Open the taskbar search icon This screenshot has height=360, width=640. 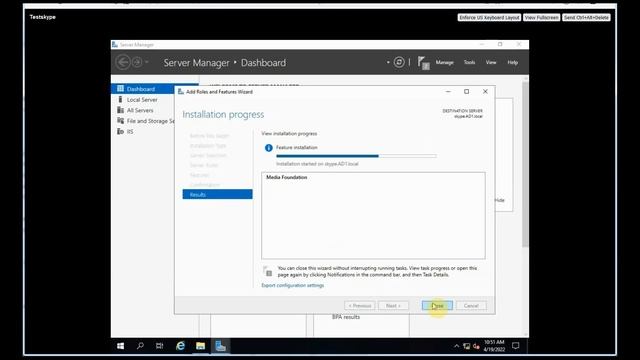point(140,346)
